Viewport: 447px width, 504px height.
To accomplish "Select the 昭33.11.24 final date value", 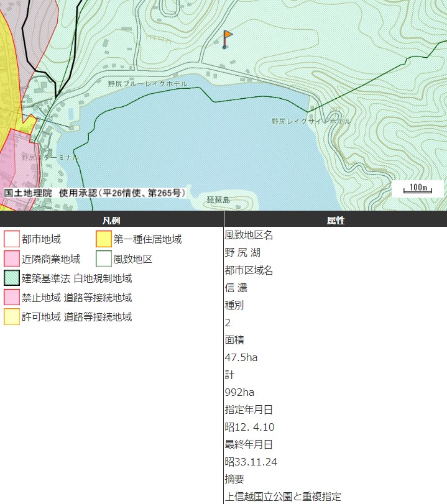I will point(251,462).
